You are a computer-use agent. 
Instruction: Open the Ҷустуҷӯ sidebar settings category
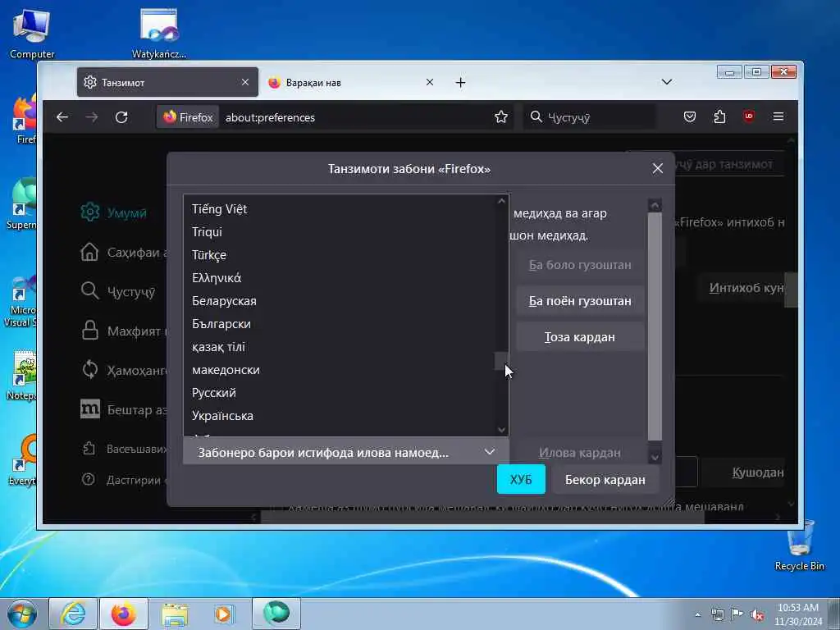(x=118, y=291)
